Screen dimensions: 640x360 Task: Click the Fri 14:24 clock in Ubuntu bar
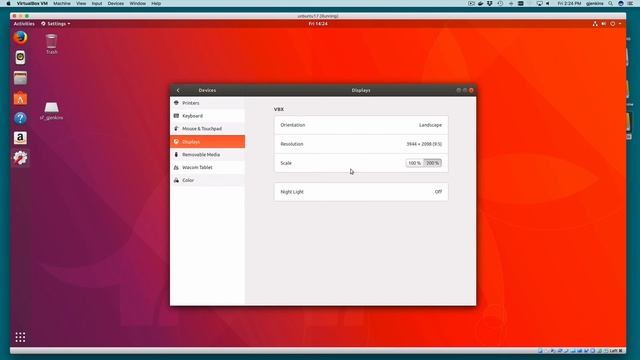[x=318, y=24]
